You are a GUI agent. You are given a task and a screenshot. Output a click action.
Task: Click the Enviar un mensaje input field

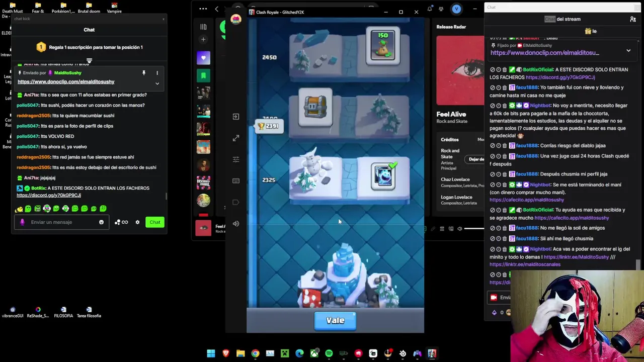pos(60,222)
